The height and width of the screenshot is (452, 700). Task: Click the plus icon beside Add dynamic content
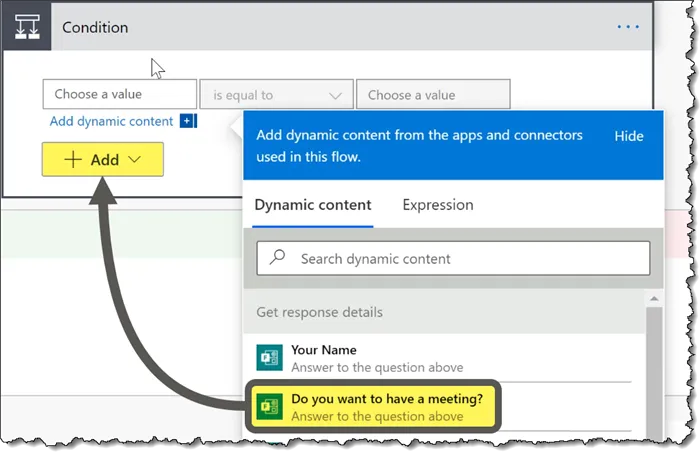click(x=188, y=122)
